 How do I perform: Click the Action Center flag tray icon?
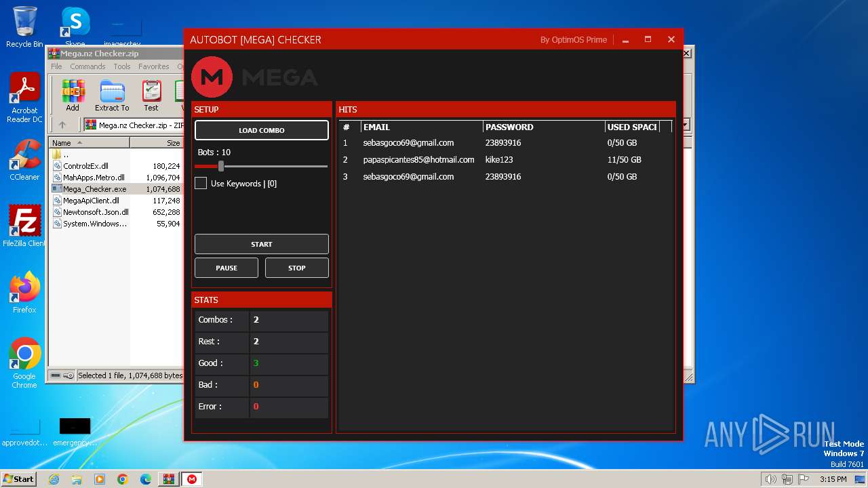[x=804, y=479]
